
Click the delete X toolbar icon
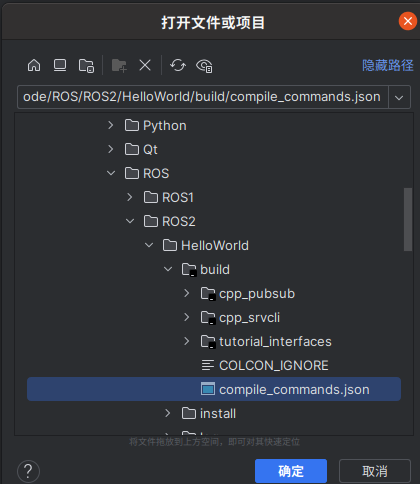coord(145,65)
